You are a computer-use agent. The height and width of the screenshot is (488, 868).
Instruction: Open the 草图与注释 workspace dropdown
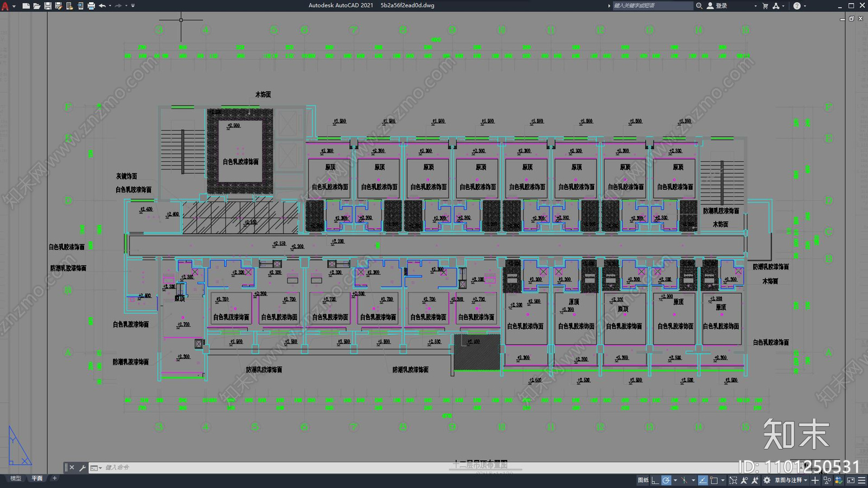792,480
